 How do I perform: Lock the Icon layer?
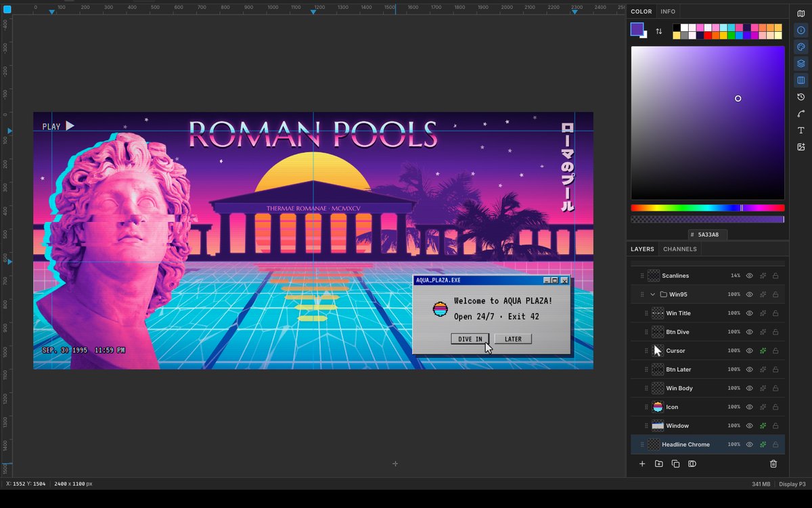[775, 407]
